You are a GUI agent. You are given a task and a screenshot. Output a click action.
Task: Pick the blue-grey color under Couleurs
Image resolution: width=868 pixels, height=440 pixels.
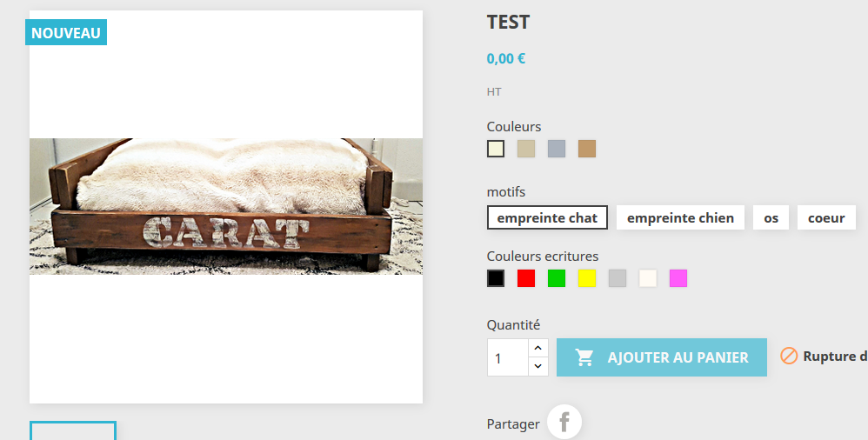557,149
